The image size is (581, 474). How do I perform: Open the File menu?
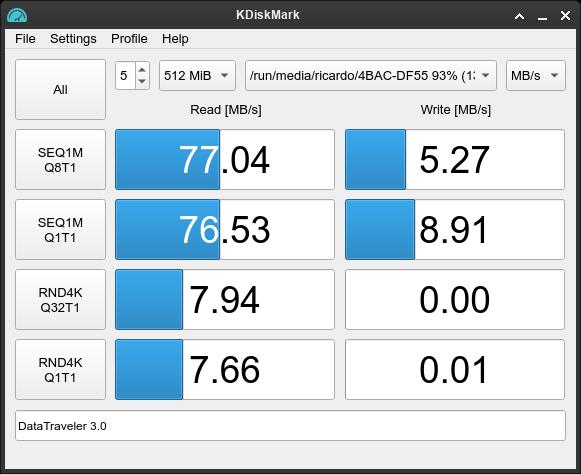25,39
